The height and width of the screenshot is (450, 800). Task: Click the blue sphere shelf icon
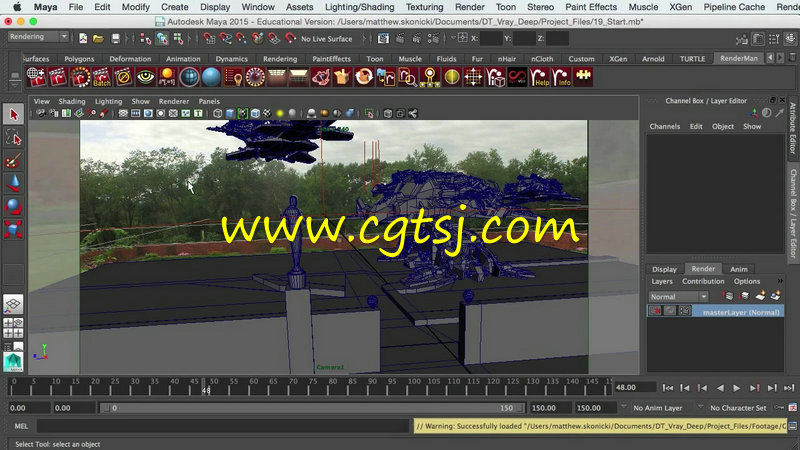pyautogui.click(x=211, y=77)
